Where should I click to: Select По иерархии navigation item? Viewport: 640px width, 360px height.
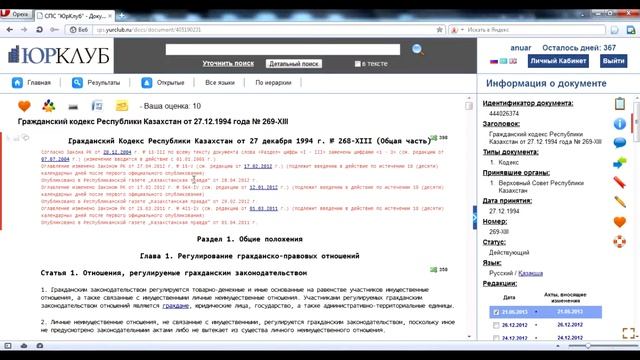[273, 83]
